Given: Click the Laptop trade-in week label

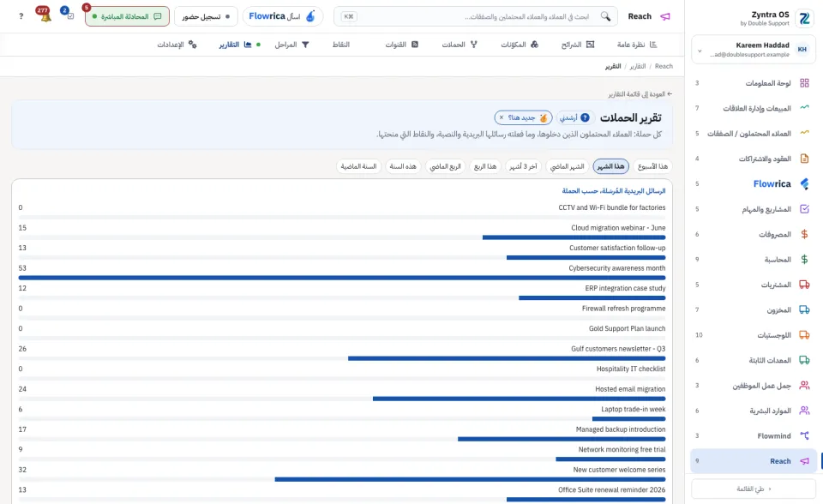Looking at the screenshot, I should click(633, 409).
